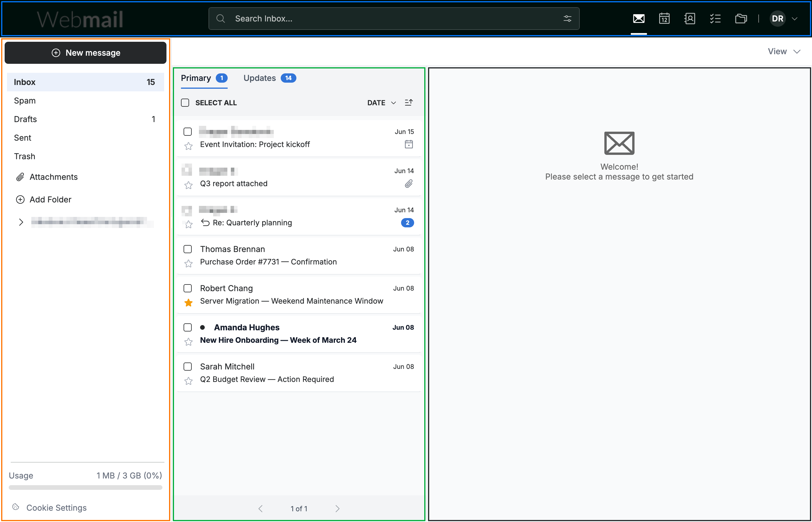
Task: Tick the SELECT ALL checkbox
Action: point(185,103)
